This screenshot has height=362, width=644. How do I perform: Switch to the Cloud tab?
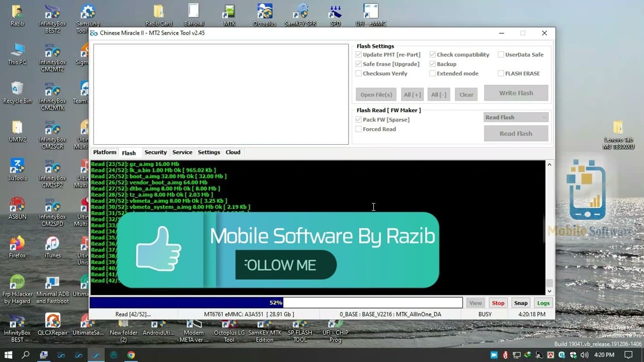pyautogui.click(x=233, y=152)
